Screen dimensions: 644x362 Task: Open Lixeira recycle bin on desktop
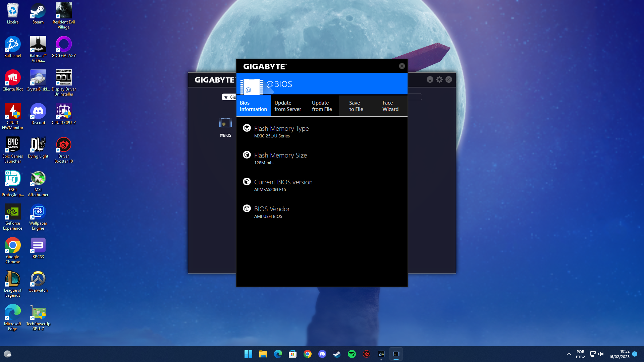click(13, 13)
